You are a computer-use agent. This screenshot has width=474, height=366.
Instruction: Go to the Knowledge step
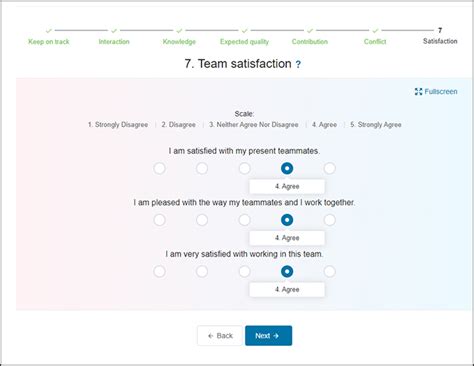click(x=179, y=42)
